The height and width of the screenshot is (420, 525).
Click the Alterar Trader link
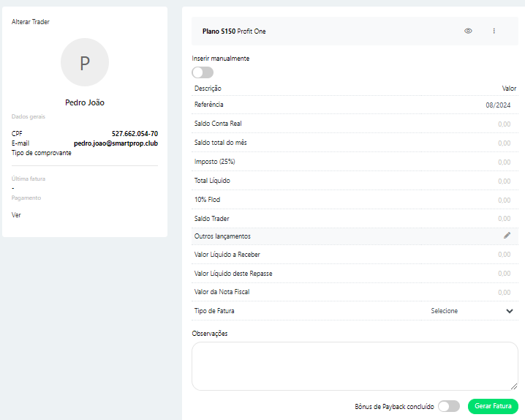point(31,22)
